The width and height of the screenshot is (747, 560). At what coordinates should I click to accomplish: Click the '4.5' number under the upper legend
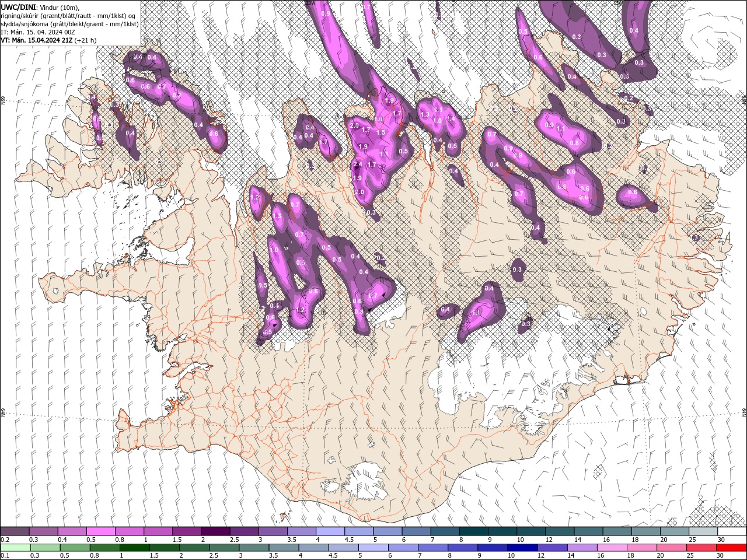[x=348, y=540]
